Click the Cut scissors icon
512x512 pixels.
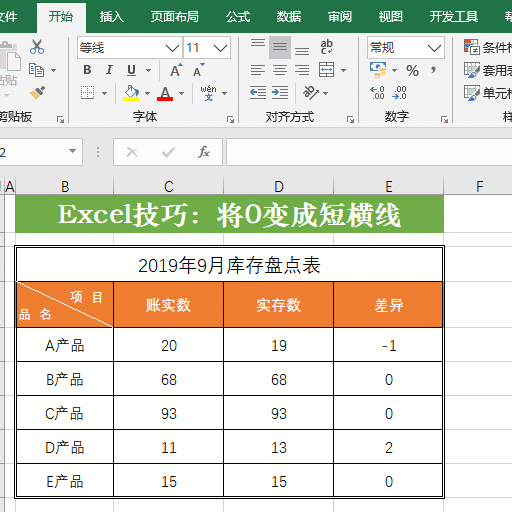point(37,47)
